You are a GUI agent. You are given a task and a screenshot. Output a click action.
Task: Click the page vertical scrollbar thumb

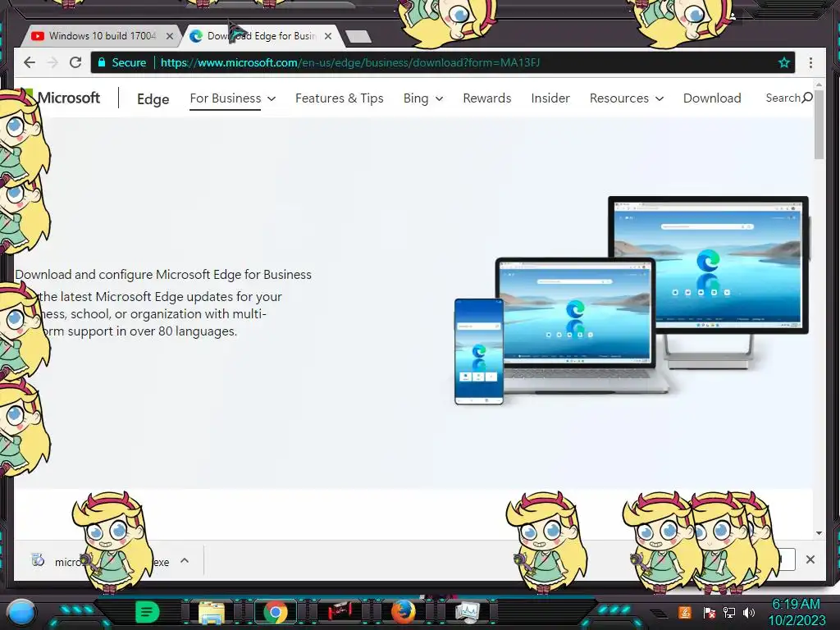(x=819, y=125)
